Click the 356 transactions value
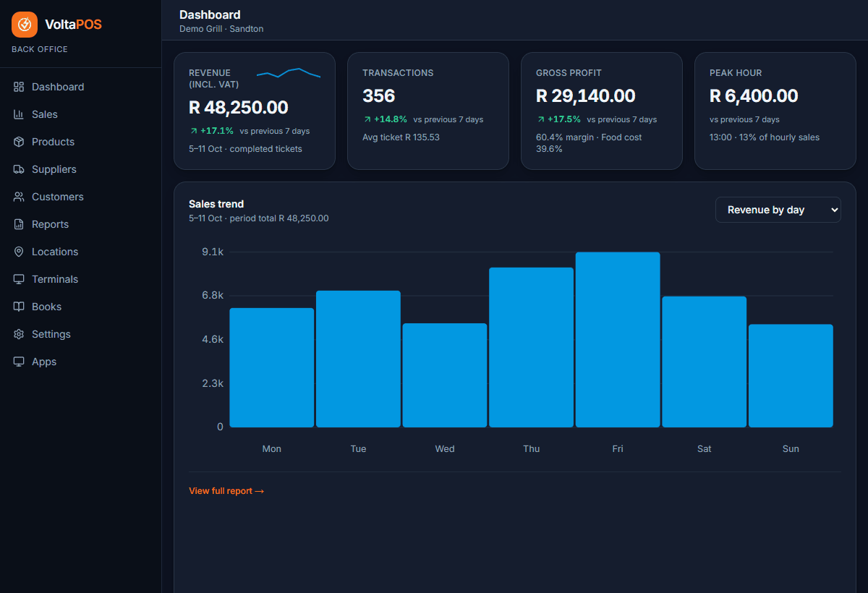This screenshot has width=868, height=593. [379, 96]
